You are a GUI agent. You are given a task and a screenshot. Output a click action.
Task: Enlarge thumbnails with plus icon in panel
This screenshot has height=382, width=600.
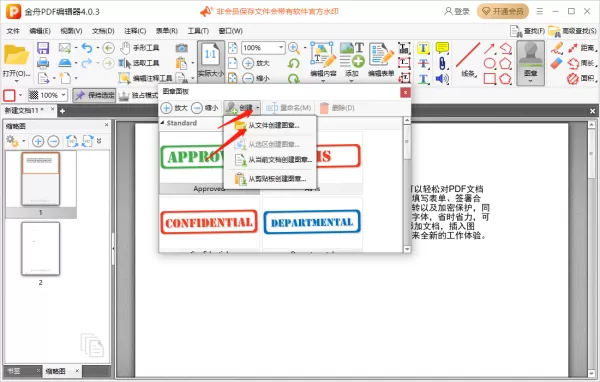pos(38,141)
